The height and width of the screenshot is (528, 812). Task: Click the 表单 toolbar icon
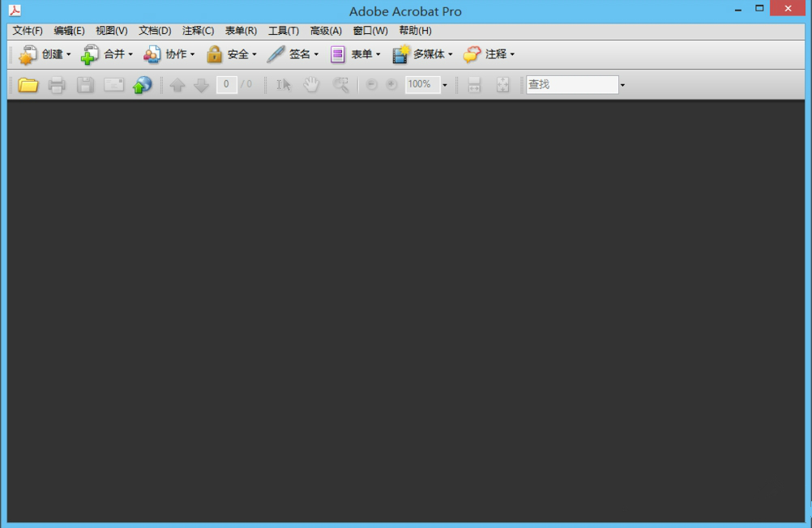pyautogui.click(x=338, y=54)
